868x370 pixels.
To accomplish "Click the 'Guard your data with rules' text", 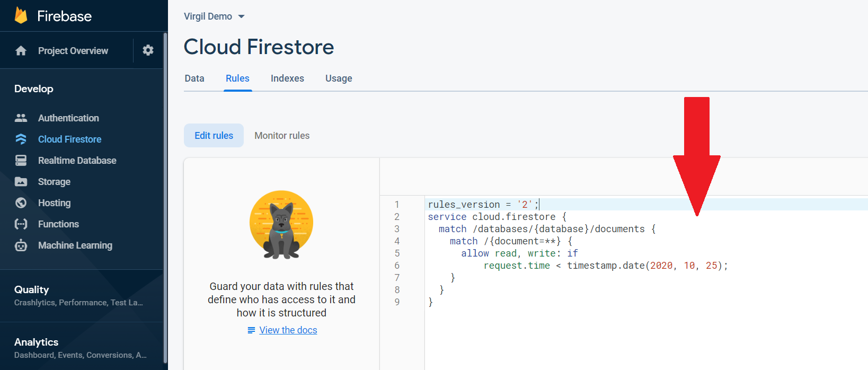I will pyautogui.click(x=281, y=299).
